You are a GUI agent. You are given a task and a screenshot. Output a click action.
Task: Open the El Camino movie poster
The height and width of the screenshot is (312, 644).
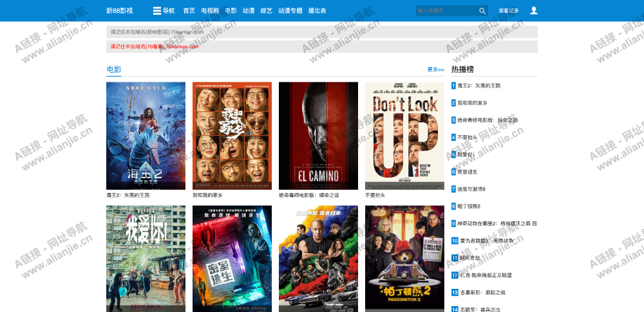(x=318, y=136)
